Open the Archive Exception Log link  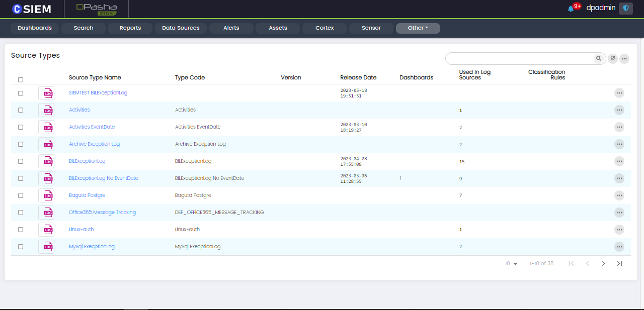click(94, 144)
